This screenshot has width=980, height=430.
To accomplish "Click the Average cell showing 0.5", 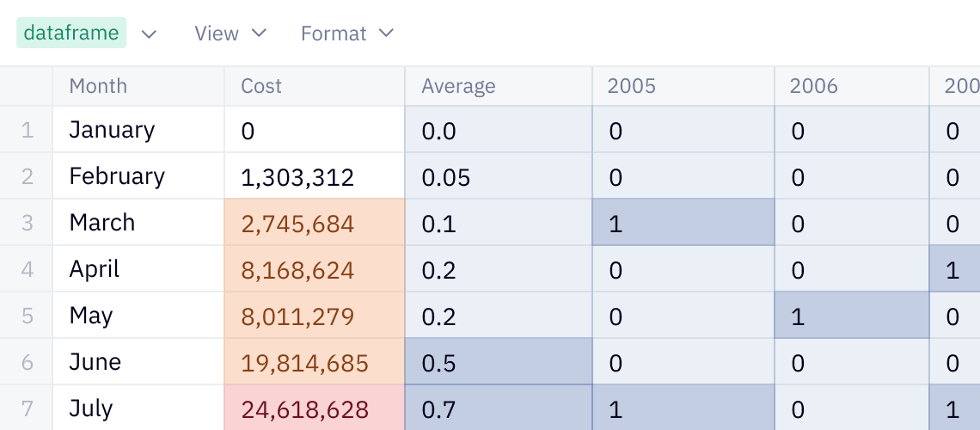I will (498, 363).
